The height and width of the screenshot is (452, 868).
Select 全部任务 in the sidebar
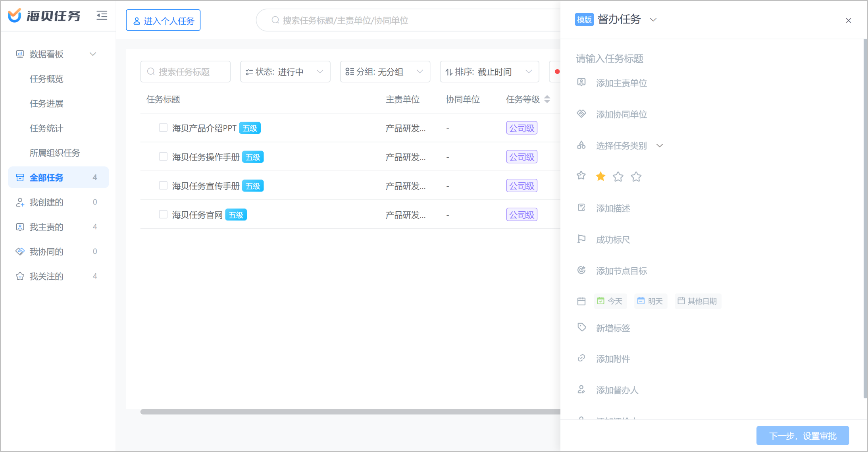tap(58, 177)
